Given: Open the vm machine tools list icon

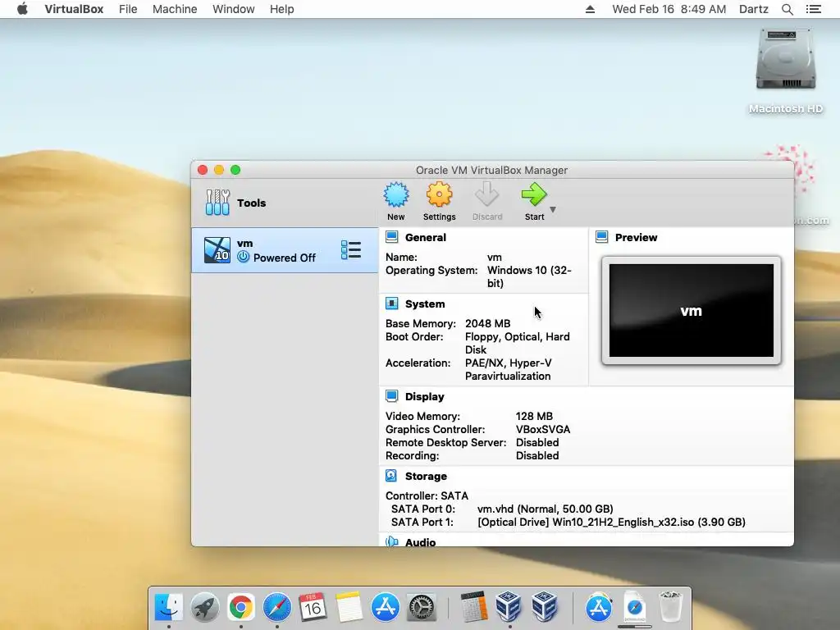Looking at the screenshot, I should (351, 250).
